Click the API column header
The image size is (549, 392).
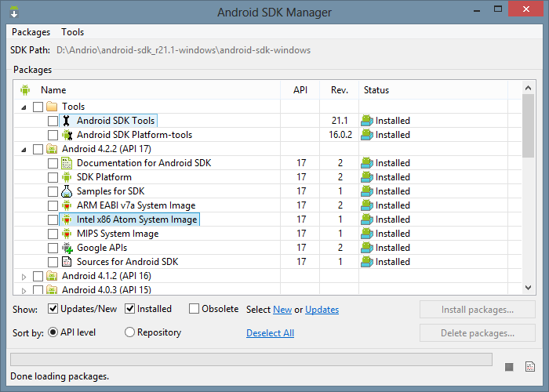pos(300,90)
